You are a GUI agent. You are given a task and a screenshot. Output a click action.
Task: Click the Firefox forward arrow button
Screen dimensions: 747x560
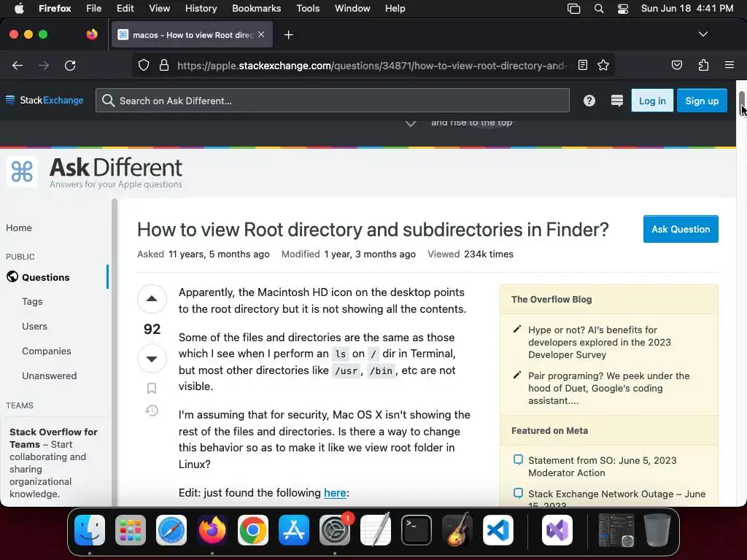pos(44,65)
